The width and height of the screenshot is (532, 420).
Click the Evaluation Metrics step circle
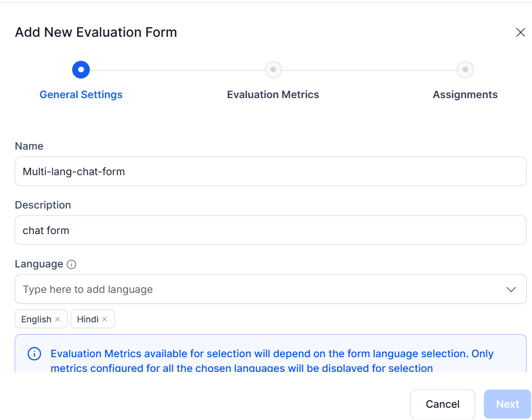point(273,70)
